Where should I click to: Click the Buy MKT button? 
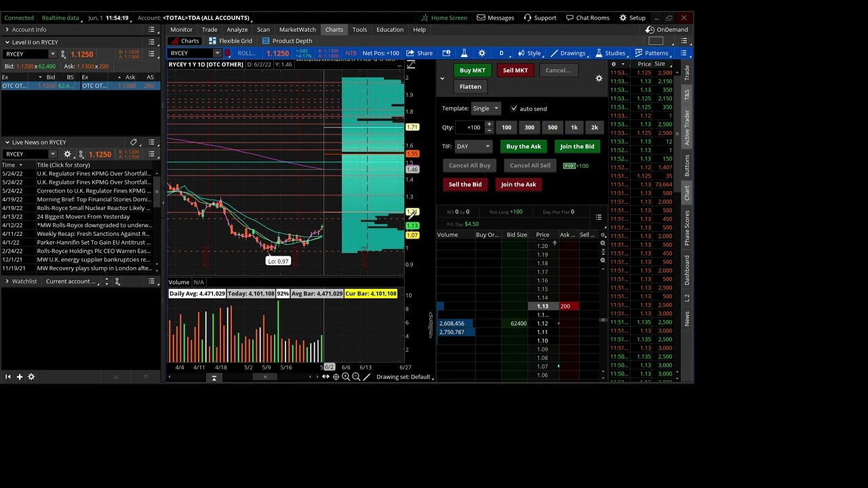point(473,70)
